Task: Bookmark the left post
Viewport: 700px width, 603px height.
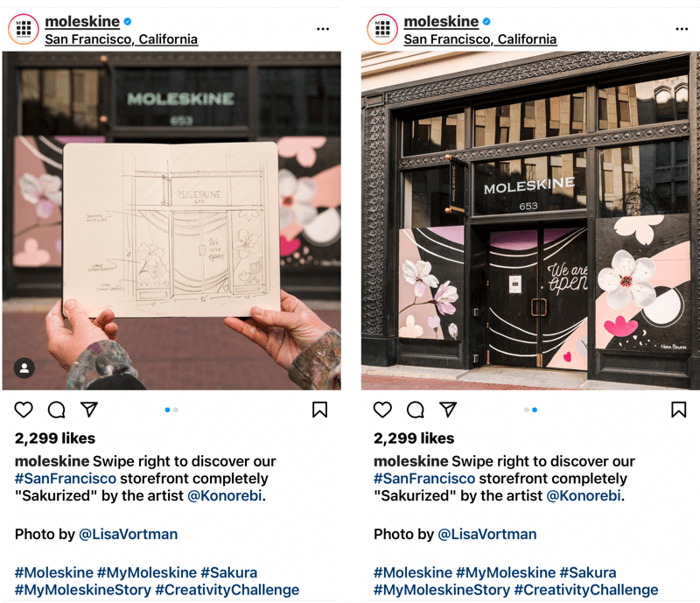Action: tap(319, 410)
